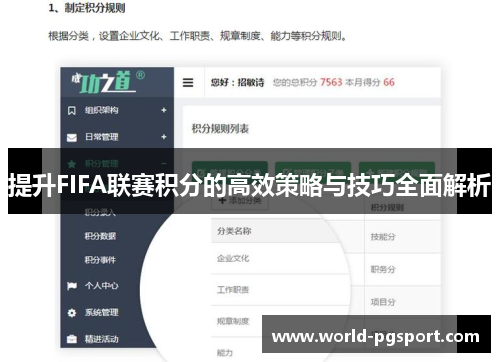The height and width of the screenshot is (362, 500).
Task: Click the 分类名称 column header
Action: coord(234,231)
